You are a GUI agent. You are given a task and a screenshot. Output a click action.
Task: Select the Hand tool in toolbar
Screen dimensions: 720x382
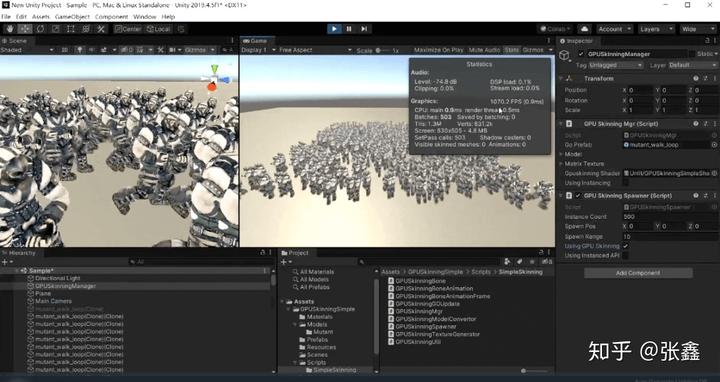[x=10, y=29]
